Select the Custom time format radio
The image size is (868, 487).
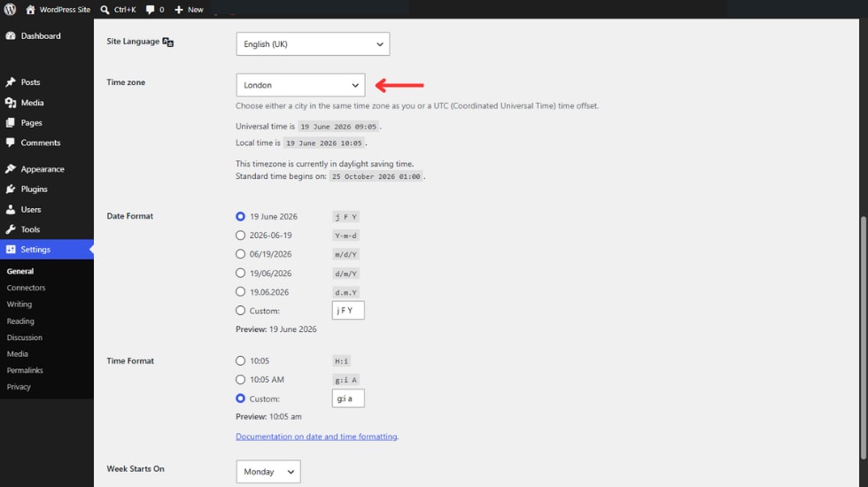pyautogui.click(x=240, y=398)
